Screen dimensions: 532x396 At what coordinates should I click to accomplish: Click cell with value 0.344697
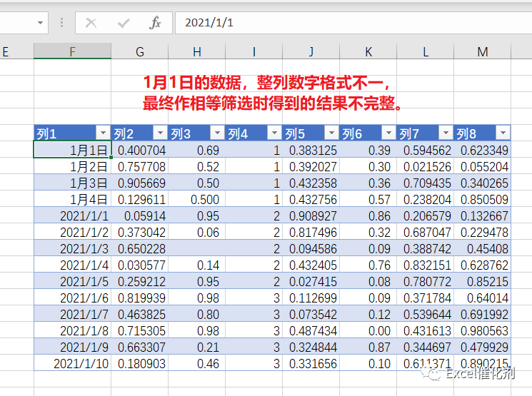425,347
